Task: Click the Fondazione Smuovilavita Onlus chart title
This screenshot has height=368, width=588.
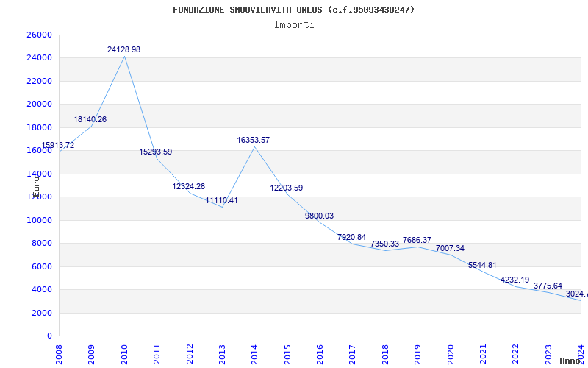Action: coord(294,10)
